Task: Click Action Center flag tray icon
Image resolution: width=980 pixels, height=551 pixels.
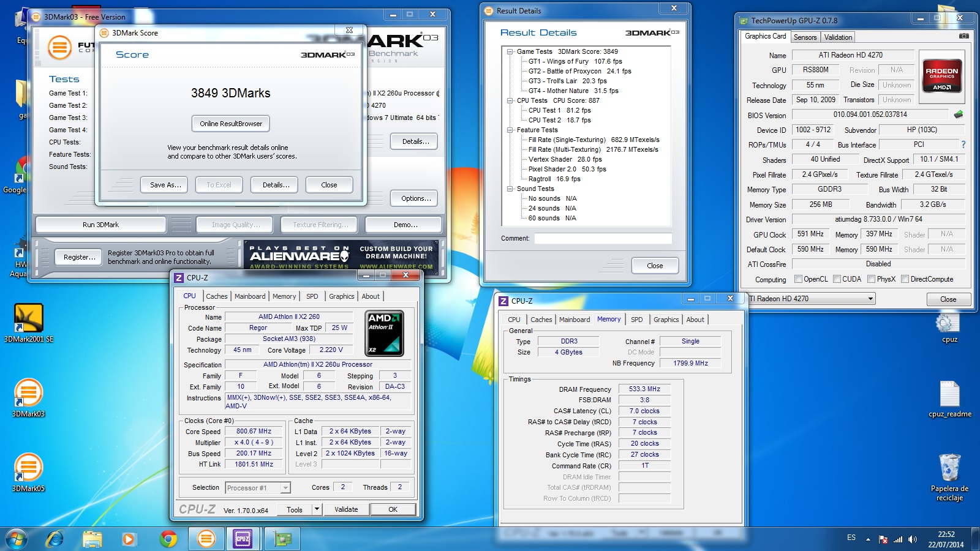Action: [x=883, y=539]
